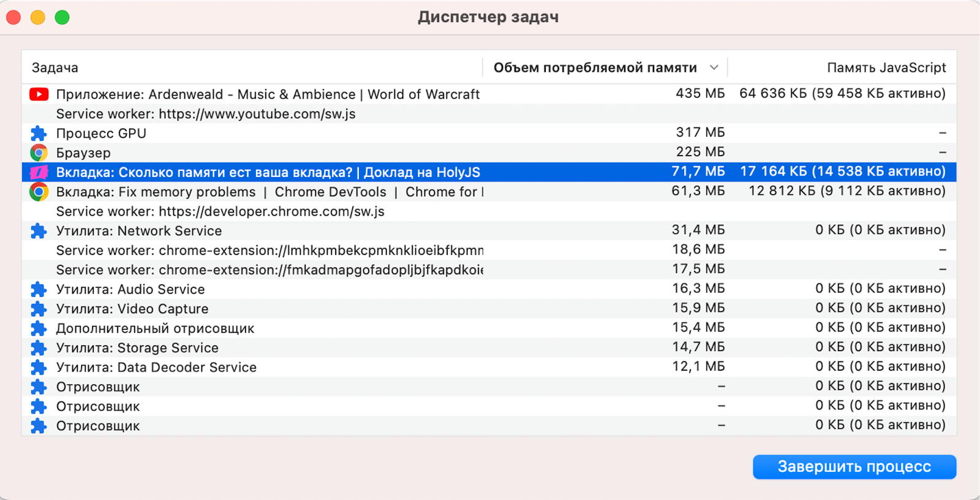This screenshot has height=500, width=980.
Task: Click puzzle icon beside Утилита: Storage Service
Action: [x=39, y=348]
